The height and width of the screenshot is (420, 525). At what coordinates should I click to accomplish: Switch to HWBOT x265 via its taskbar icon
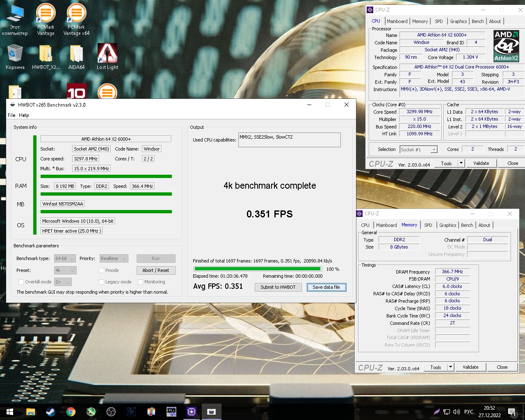tap(212, 412)
